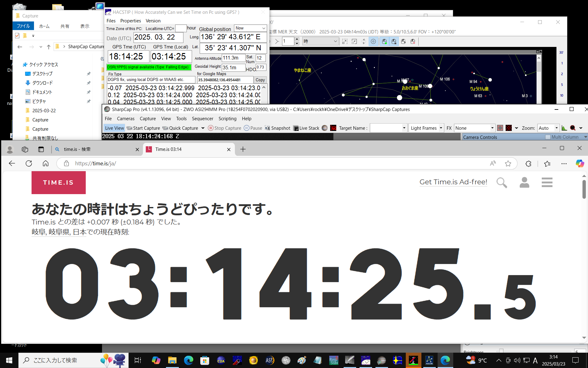
Task: Toggle the centered target circle button
Action: point(373,41)
